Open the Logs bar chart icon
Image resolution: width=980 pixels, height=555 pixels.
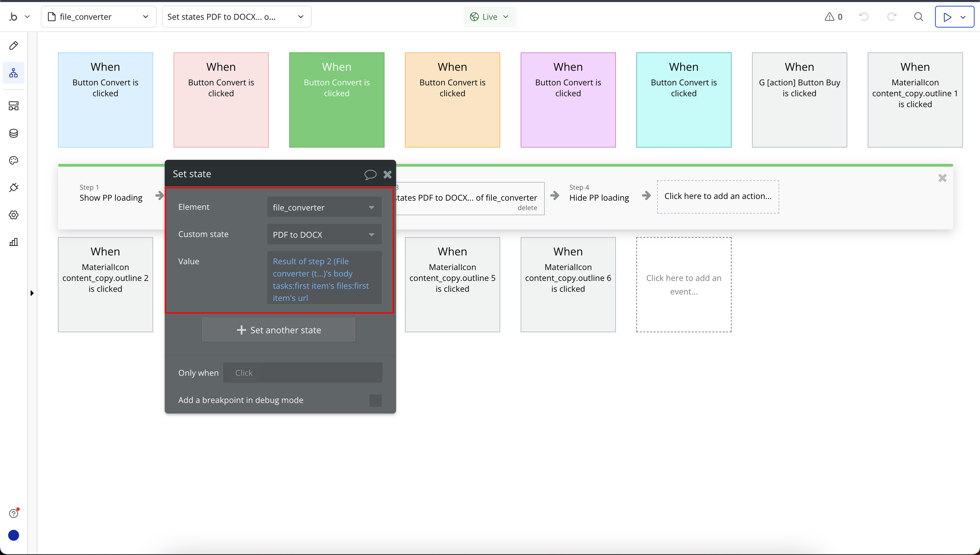pyautogui.click(x=14, y=242)
